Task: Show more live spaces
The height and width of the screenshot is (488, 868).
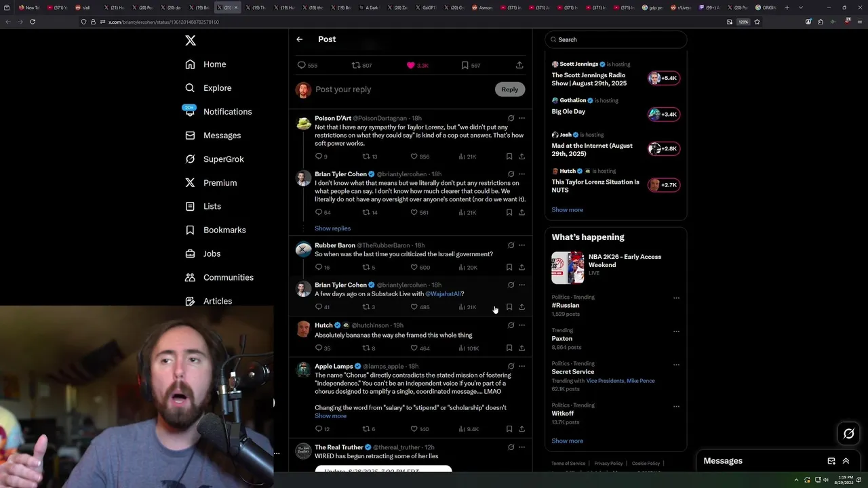Action: pos(567,210)
